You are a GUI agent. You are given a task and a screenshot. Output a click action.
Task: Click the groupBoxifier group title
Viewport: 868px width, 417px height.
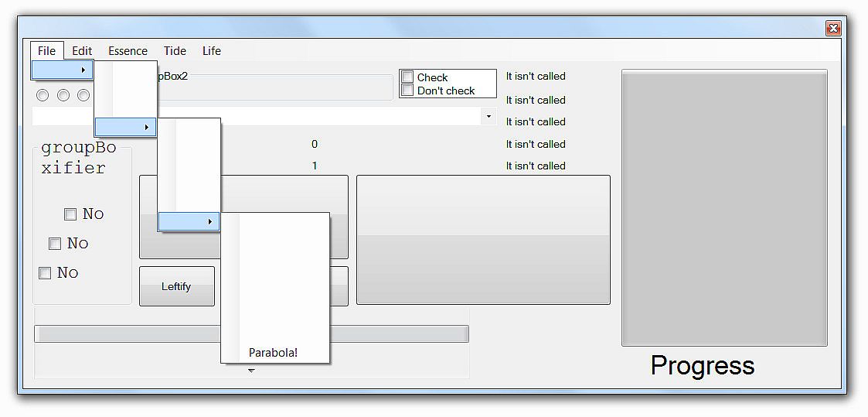click(x=79, y=158)
